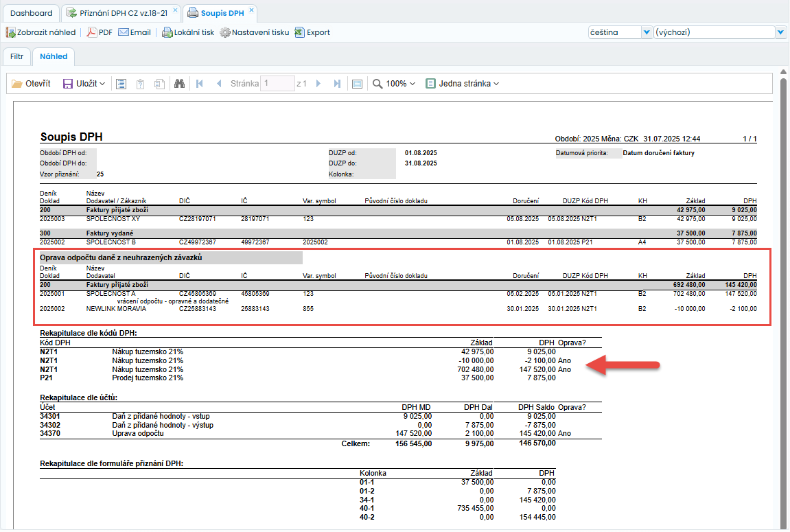Click the Soupis DPH report title
The height and width of the screenshot is (532, 790).
tap(71, 137)
